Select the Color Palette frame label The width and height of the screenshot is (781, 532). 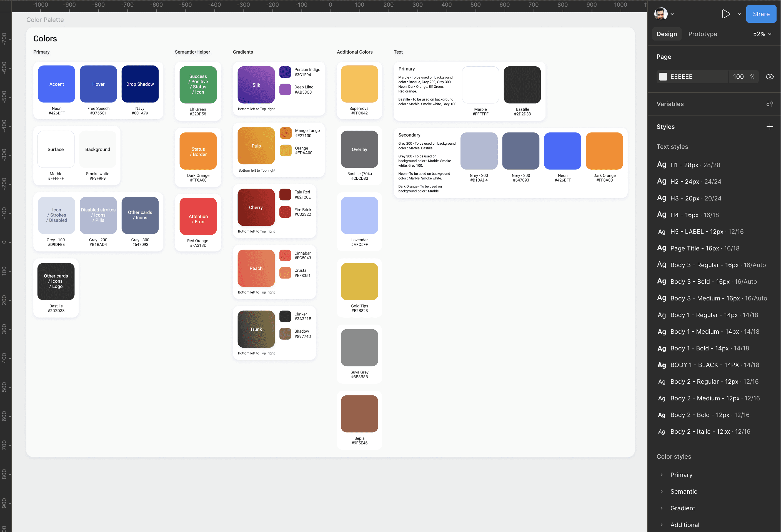click(x=45, y=20)
